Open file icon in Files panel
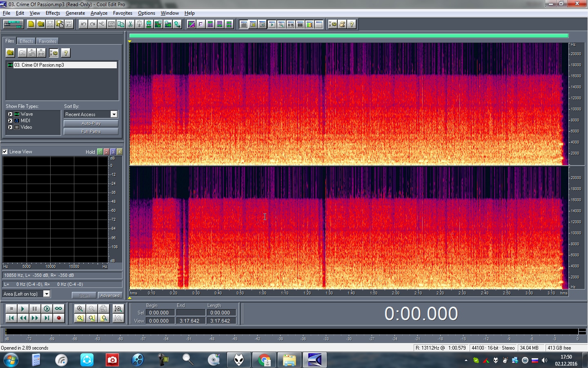The width and height of the screenshot is (588, 368). 10,53
